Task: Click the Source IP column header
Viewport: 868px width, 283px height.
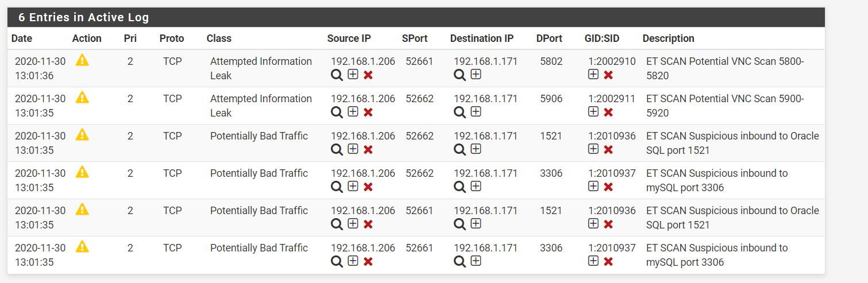Action: (x=349, y=38)
